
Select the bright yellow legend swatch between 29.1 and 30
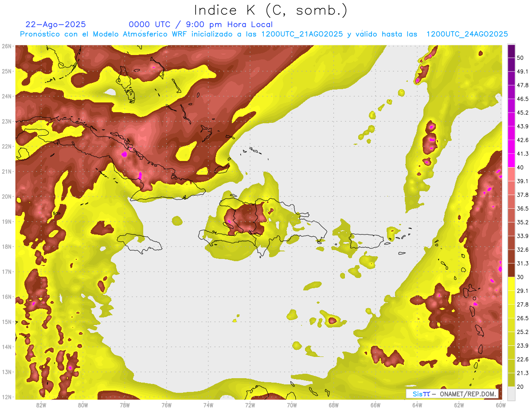coord(512,284)
